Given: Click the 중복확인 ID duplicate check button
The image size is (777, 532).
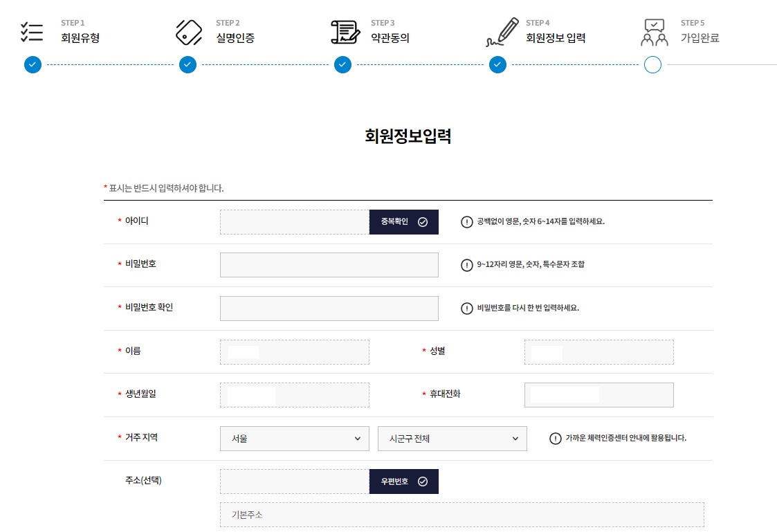Looking at the screenshot, I should [403, 222].
